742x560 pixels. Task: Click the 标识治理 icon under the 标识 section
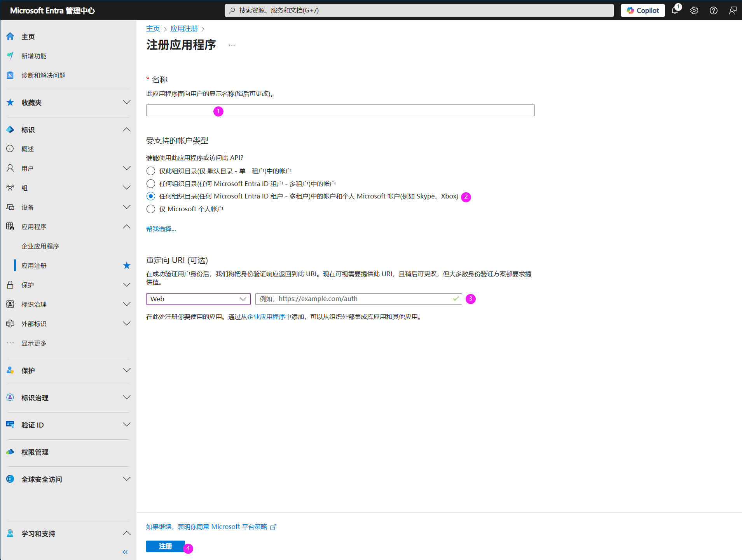coord(10,304)
